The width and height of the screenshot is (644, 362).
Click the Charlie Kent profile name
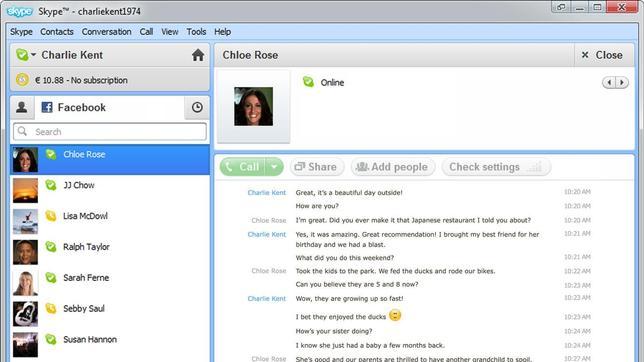(72, 55)
